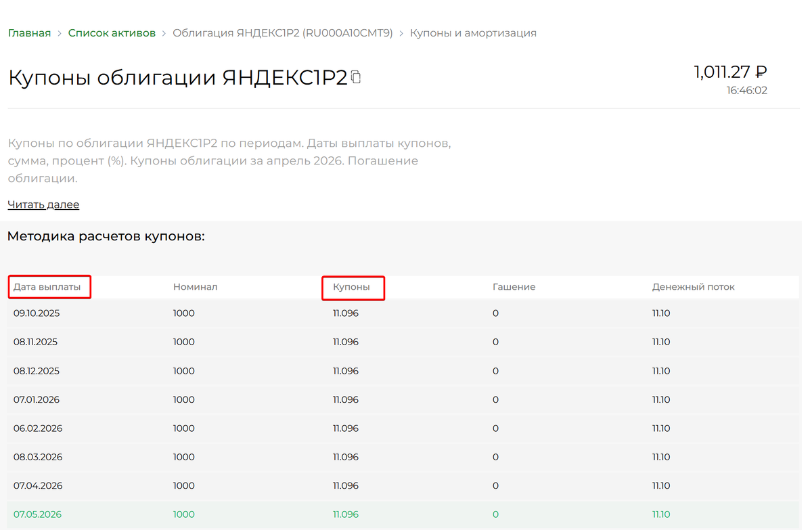The height and width of the screenshot is (530, 812).
Task: Click Номинал 1000 in the 08.03.2026 row
Action: point(184,457)
